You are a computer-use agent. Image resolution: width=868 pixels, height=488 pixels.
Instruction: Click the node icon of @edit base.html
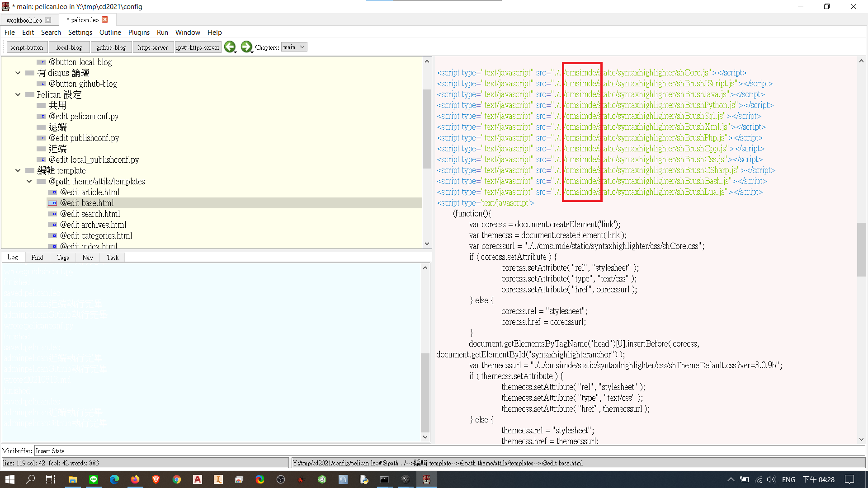tap(52, 203)
